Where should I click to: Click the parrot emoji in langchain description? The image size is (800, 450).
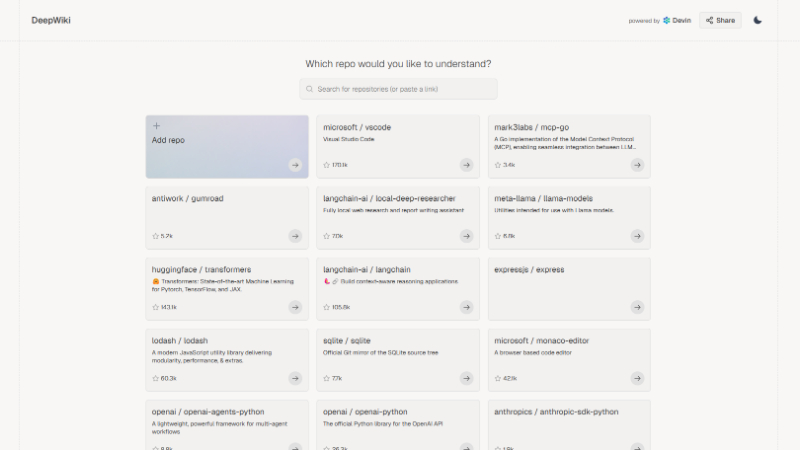327,281
